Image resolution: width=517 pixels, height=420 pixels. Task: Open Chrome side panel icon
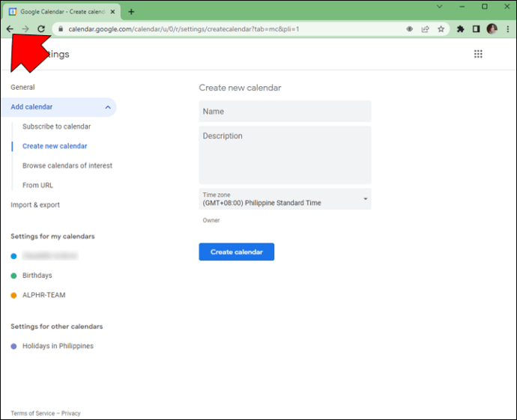coord(476,29)
